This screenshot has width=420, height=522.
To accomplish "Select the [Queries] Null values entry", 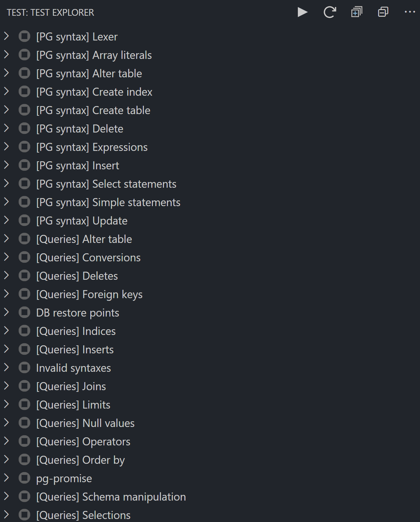I will 210,423.
